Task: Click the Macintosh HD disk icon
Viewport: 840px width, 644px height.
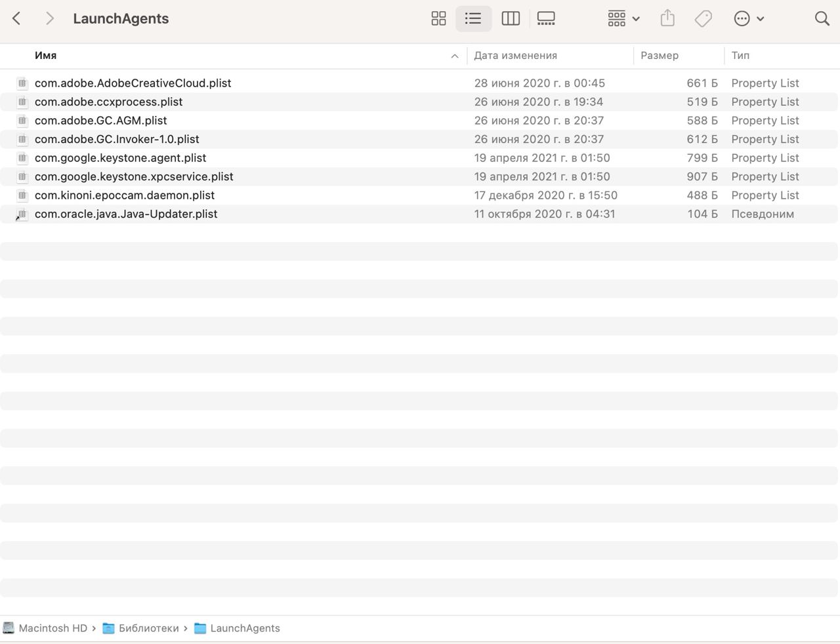Action: click(x=9, y=628)
